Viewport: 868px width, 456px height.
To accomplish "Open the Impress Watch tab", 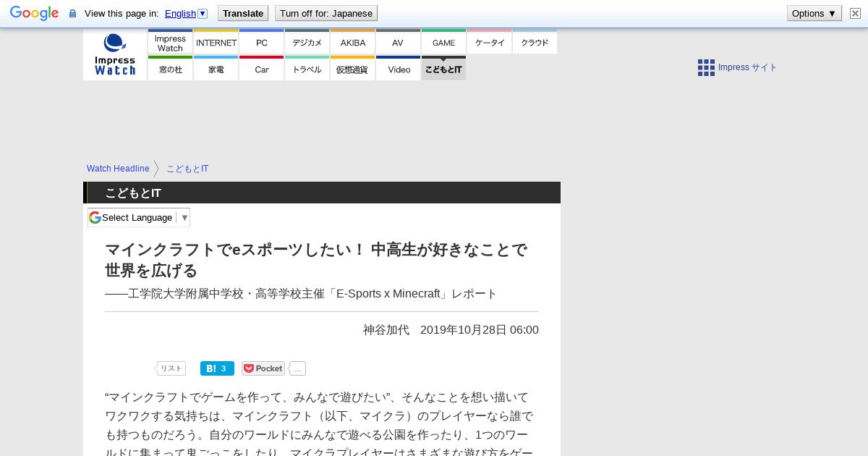I will 170,42.
